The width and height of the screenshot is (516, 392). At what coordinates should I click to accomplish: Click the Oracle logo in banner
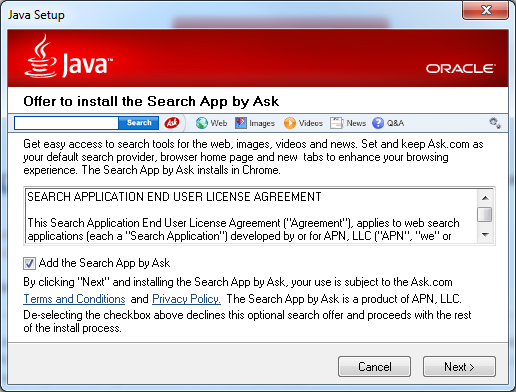pyautogui.click(x=461, y=68)
